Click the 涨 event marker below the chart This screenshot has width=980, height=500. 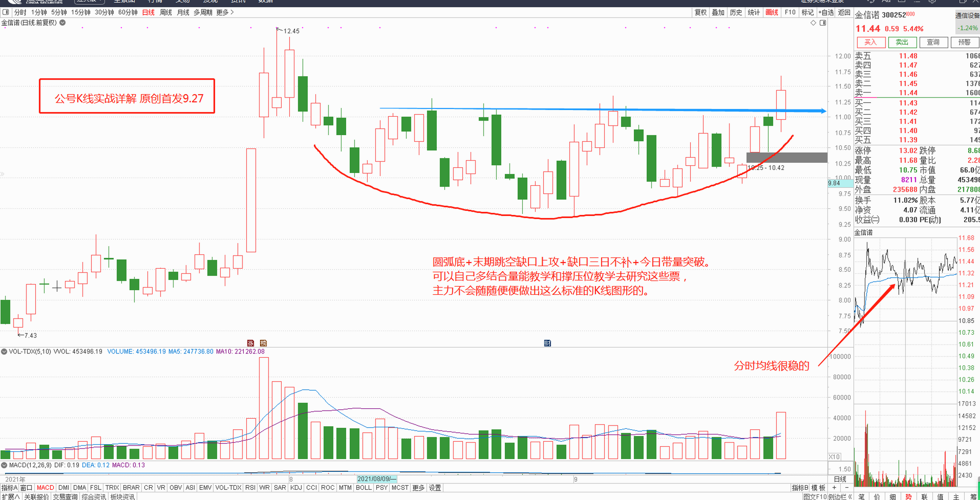pos(250,343)
